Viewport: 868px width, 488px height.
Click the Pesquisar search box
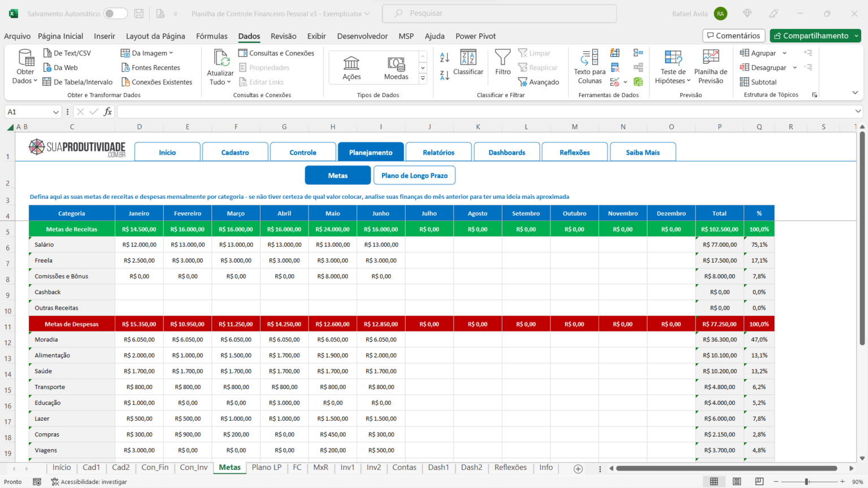[x=500, y=14]
